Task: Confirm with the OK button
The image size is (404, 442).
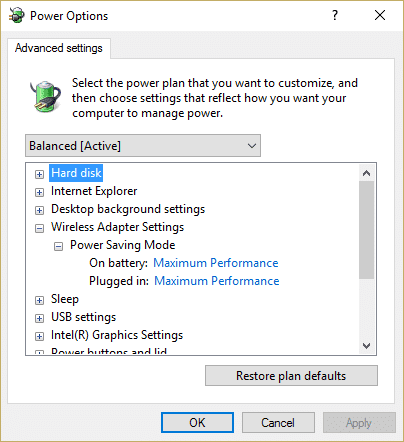Action: (197, 423)
